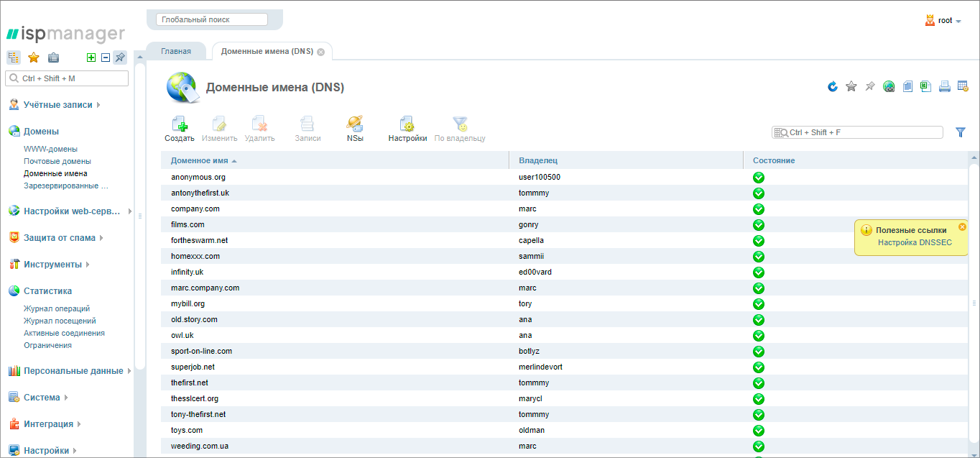Screen dimensions: 980x458
Task: Open the root user dropdown
Action: pyautogui.click(x=943, y=20)
